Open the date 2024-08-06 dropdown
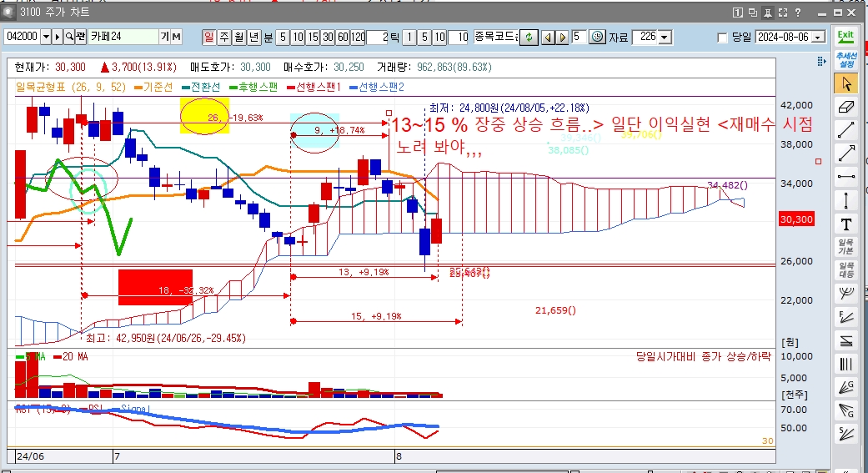Viewport: 868px width, 473px height. point(818,38)
